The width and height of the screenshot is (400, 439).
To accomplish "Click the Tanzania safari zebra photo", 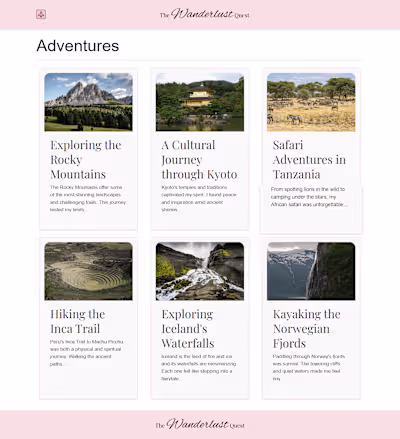I will pos(311,102).
